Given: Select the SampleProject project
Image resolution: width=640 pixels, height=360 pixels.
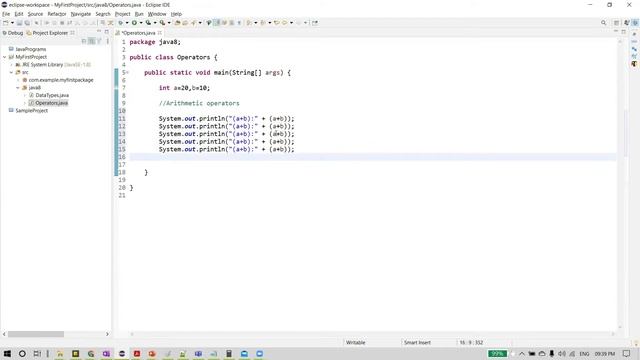Looking at the screenshot, I should [31, 111].
